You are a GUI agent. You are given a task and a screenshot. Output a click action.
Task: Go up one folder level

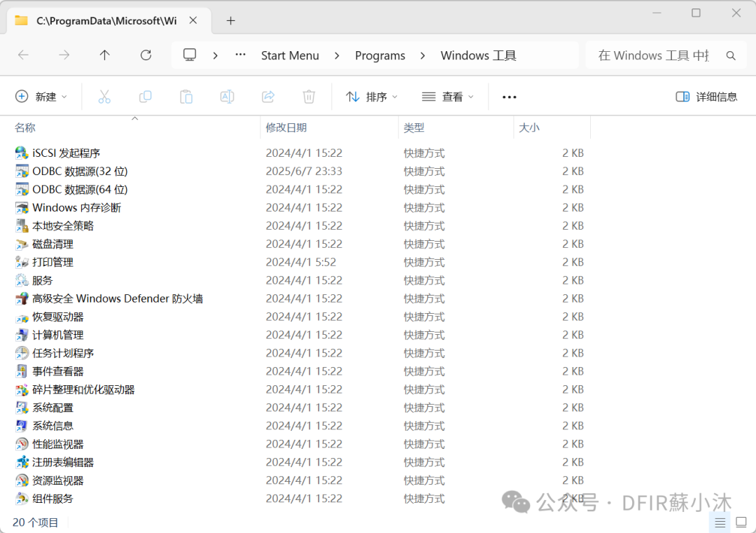click(104, 55)
